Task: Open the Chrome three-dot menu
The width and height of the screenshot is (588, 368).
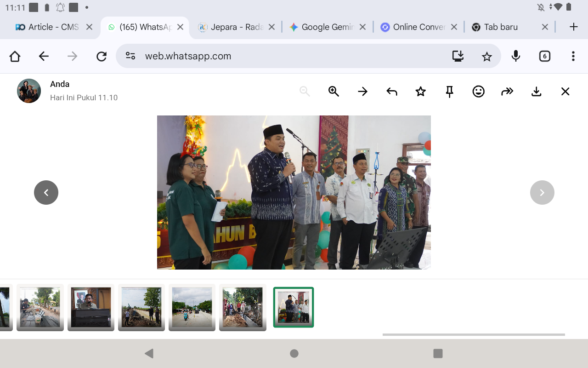Action: point(573,56)
